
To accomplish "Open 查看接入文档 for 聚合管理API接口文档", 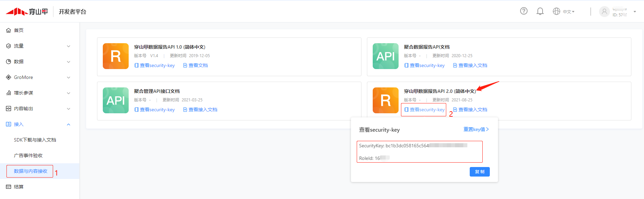I will pos(200,110).
